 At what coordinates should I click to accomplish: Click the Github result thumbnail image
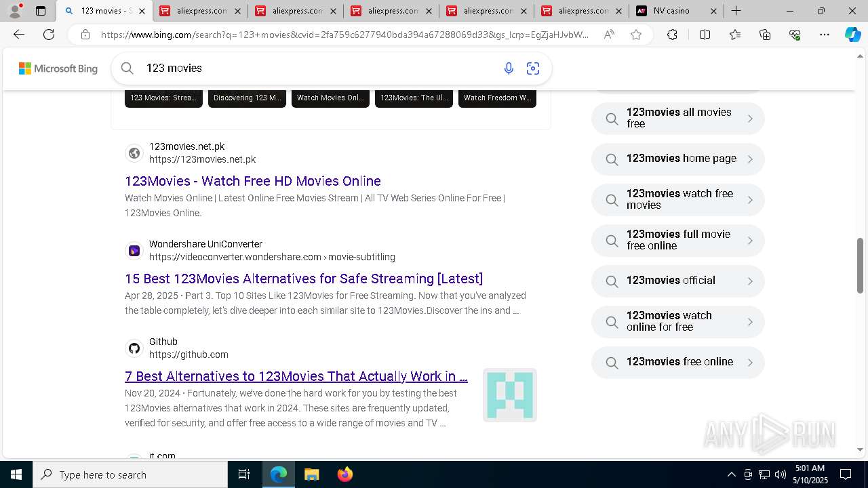pos(510,395)
